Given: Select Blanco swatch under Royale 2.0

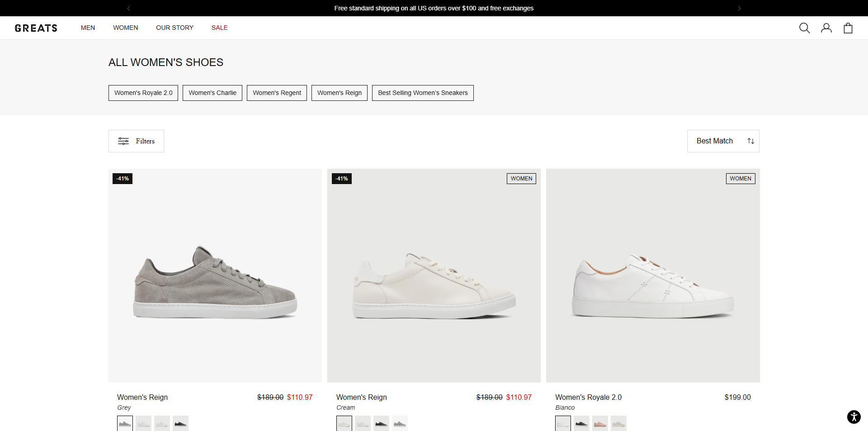Looking at the screenshot, I should point(563,423).
